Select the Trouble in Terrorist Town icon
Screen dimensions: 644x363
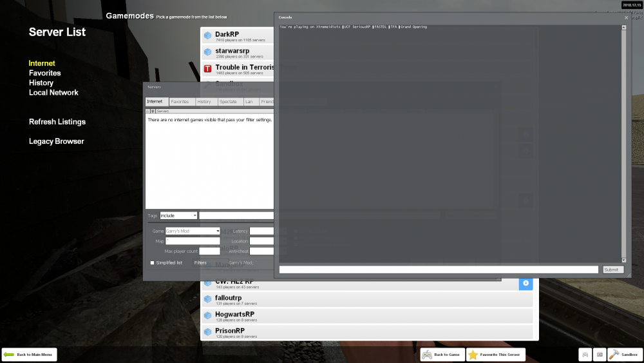(208, 68)
